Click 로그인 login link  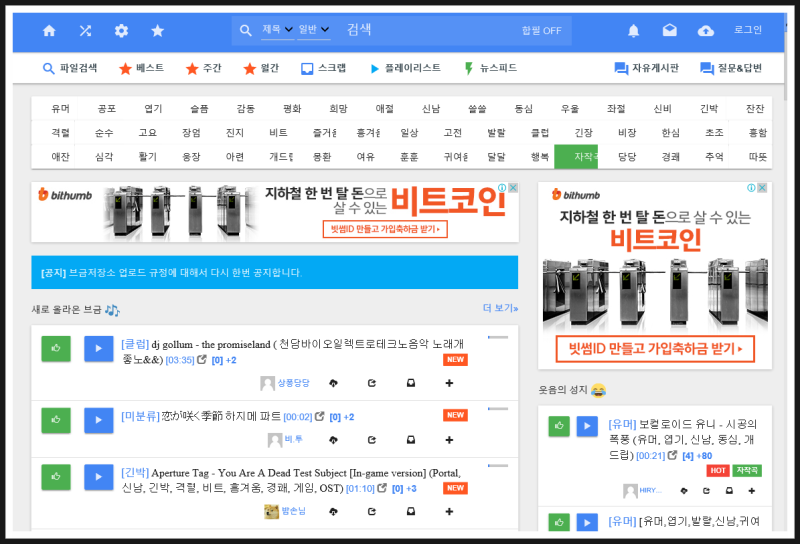tap(747, 30)
